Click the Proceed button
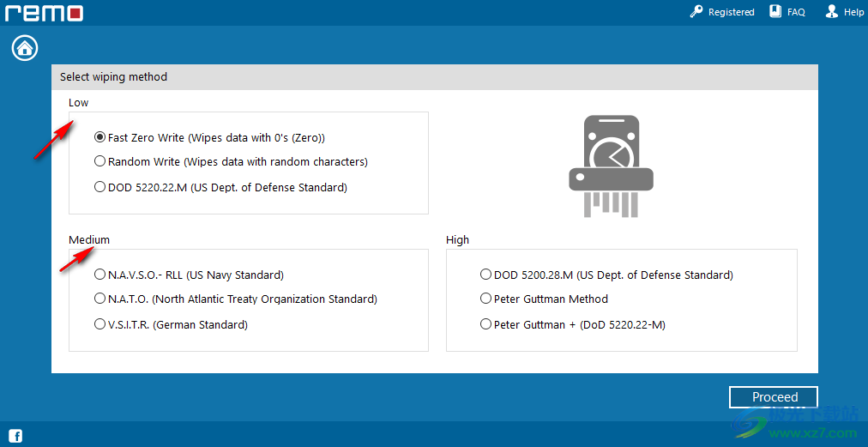 click(x=774, y=397)
